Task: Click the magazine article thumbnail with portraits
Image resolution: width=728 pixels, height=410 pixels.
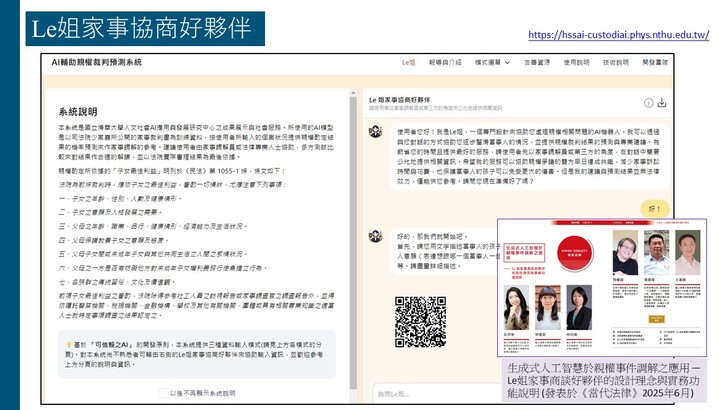Action: tap(607, 287)
